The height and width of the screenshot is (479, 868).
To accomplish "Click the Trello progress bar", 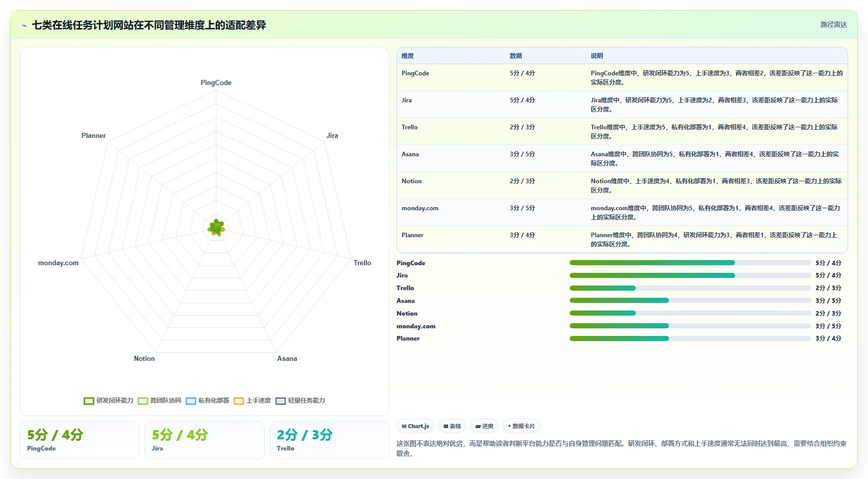I will (690, 288).
